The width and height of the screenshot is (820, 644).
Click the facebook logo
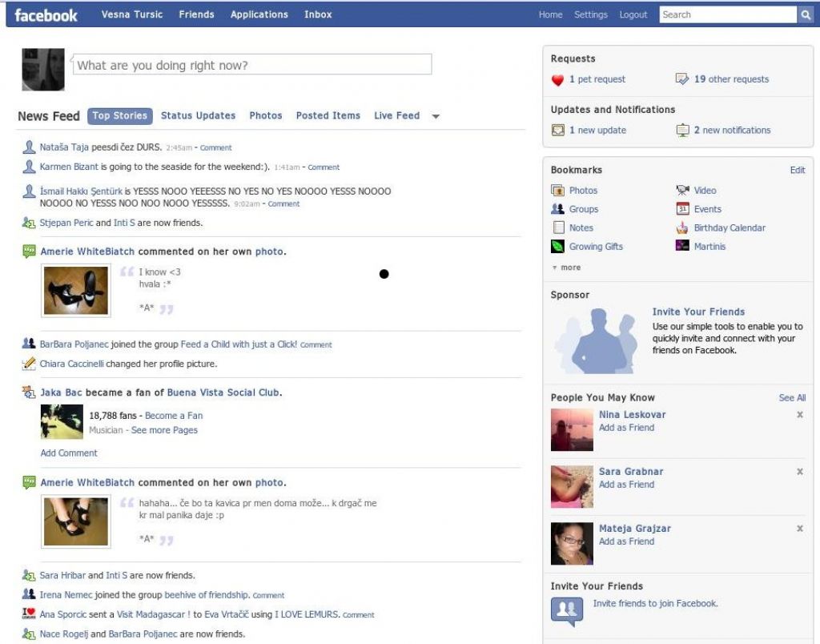coord(46,15)
